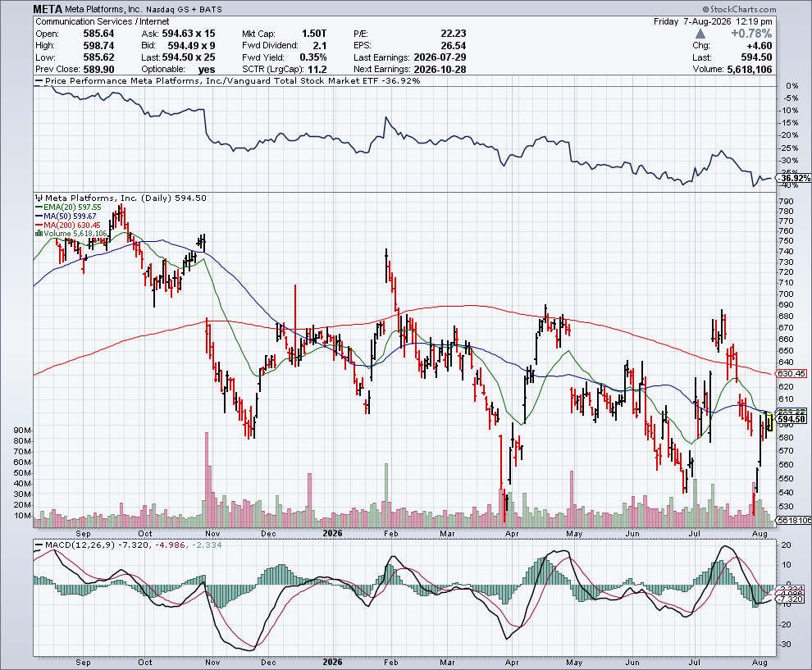The height and width of the screenshot is (670, 812).
Task: Click the Price Performance legend title text
Action: (232, 80)
